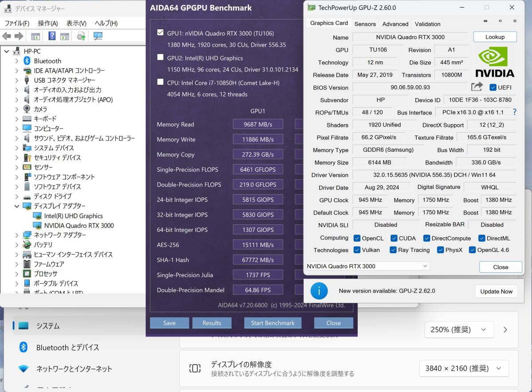Screen dimensions: 532x392
Task: Select NVIDIA Quadro RTX 3000 in device tree
Action: tap(78, 225)
